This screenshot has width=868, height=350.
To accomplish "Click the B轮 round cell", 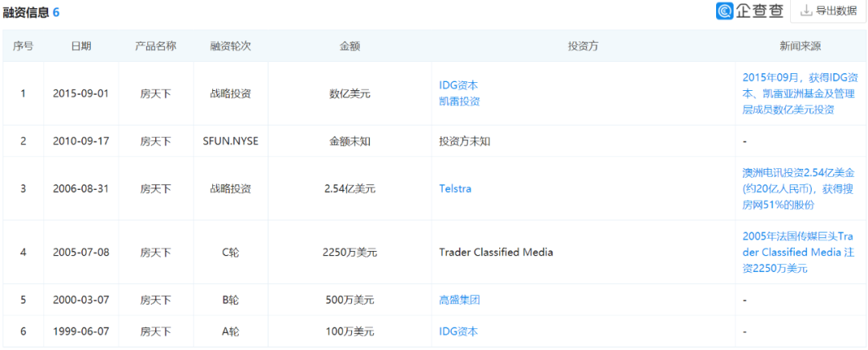I will click(231, 300).
